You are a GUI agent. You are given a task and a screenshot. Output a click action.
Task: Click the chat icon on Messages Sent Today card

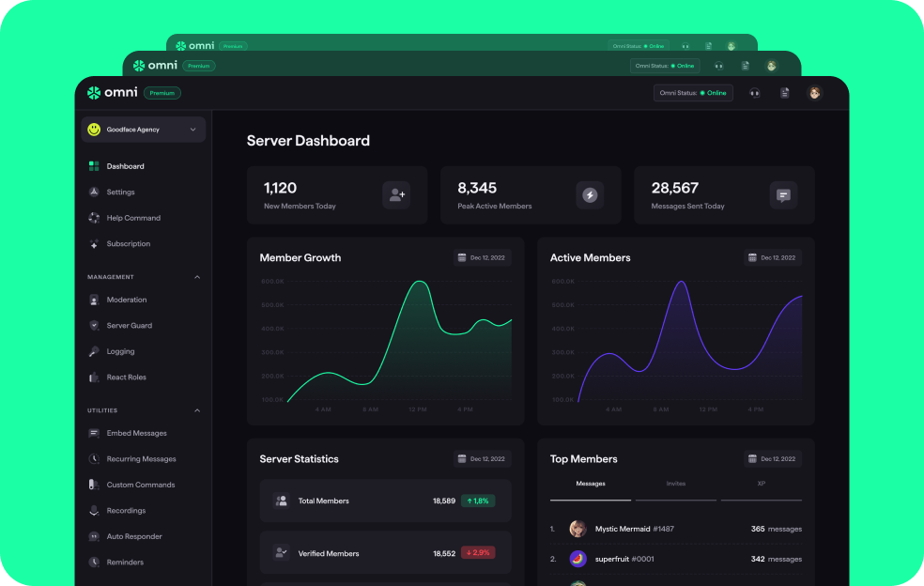[x=784, y=194]
